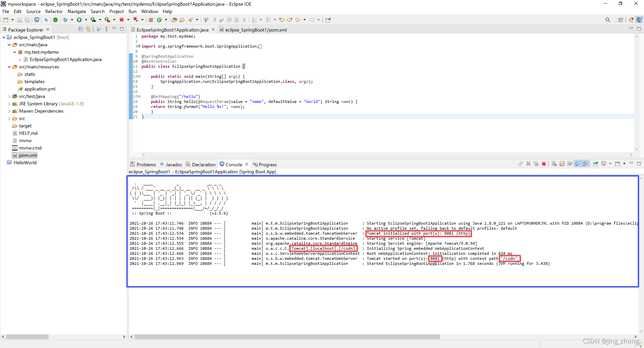This screenshot has height=348, width=644.
Task: Open the Navigate menu
Action: coord(77,11)
